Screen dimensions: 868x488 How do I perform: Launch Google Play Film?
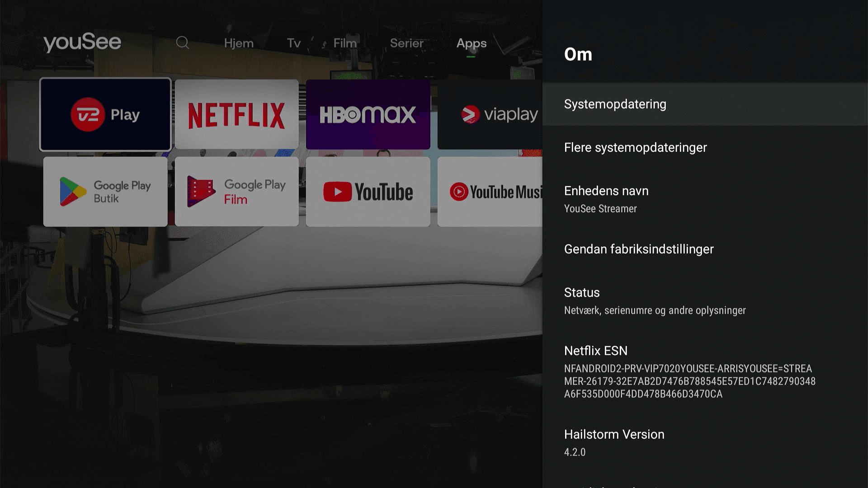(237, 191)
